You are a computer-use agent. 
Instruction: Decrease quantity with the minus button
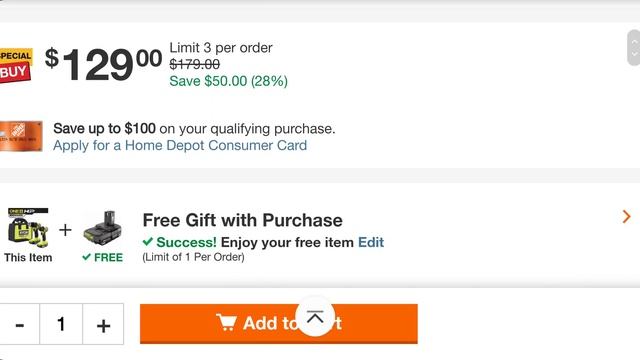click(x=20, y=324)
